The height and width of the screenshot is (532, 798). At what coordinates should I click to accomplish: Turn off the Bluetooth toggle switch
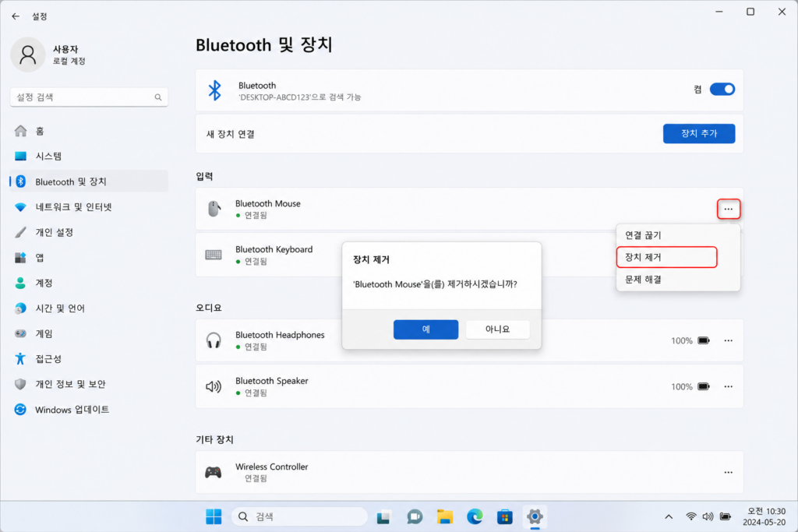click(722, 90)
